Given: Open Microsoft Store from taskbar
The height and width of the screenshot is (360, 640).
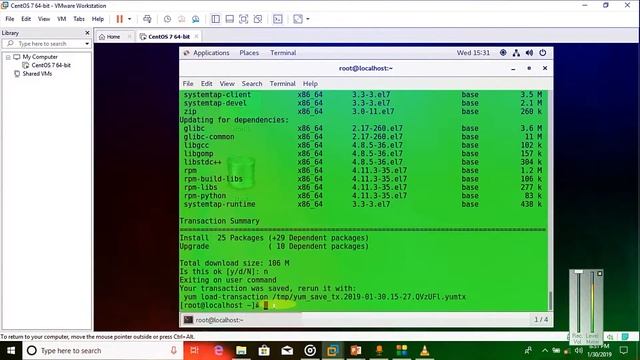Looking at the screenshot, I should click(264, 350).
